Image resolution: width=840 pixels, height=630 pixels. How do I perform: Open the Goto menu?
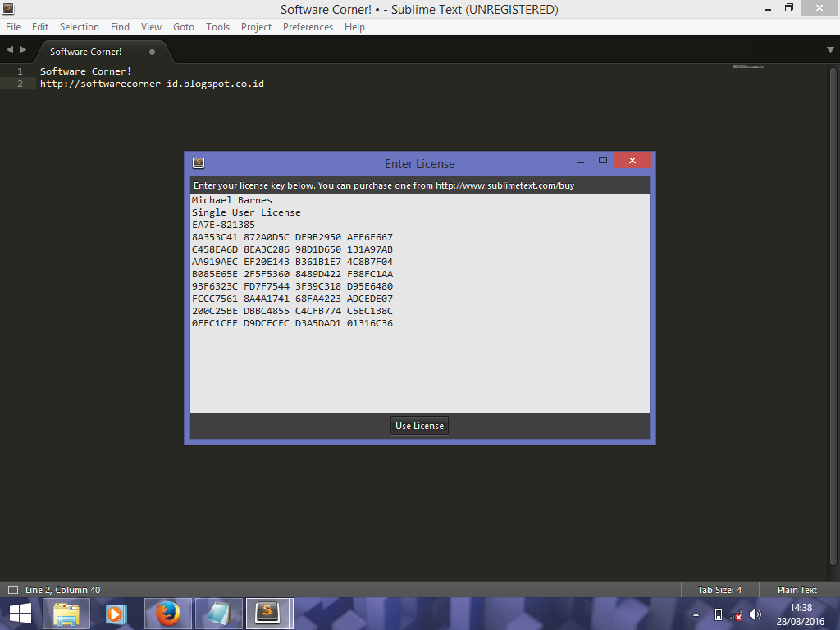[x=184, y=27]
